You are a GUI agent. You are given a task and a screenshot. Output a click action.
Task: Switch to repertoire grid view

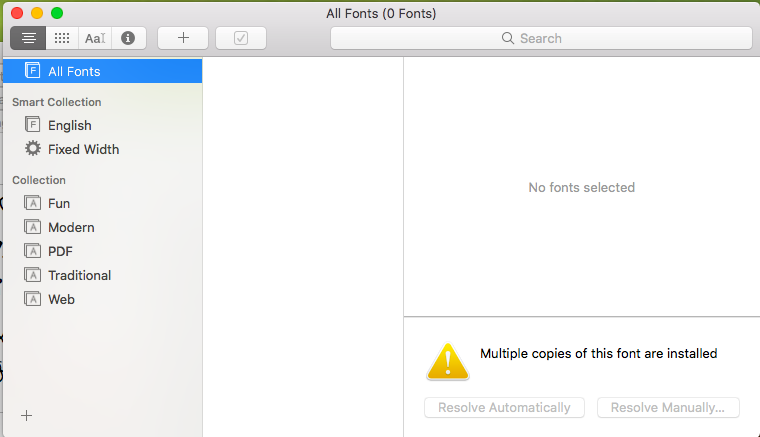coord(62,38)
